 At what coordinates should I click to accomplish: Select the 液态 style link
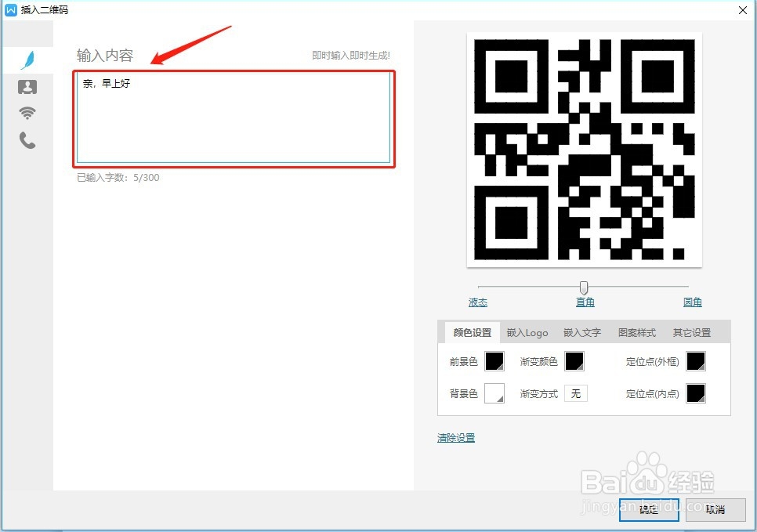pos(478,302)
